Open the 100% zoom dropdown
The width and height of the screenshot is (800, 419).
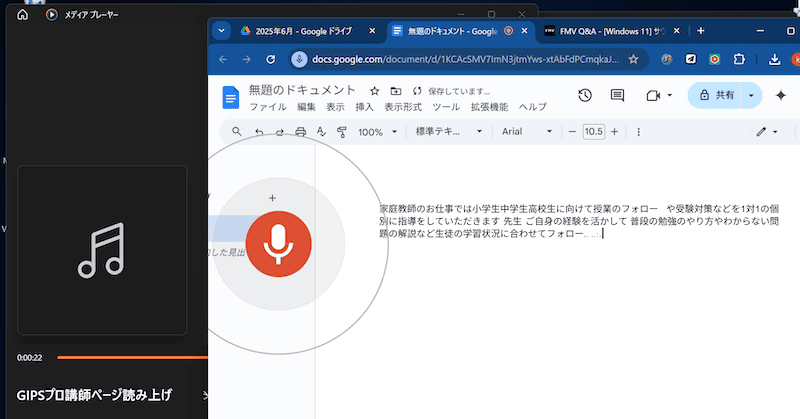pyautogui.click(x=378, y=132)
